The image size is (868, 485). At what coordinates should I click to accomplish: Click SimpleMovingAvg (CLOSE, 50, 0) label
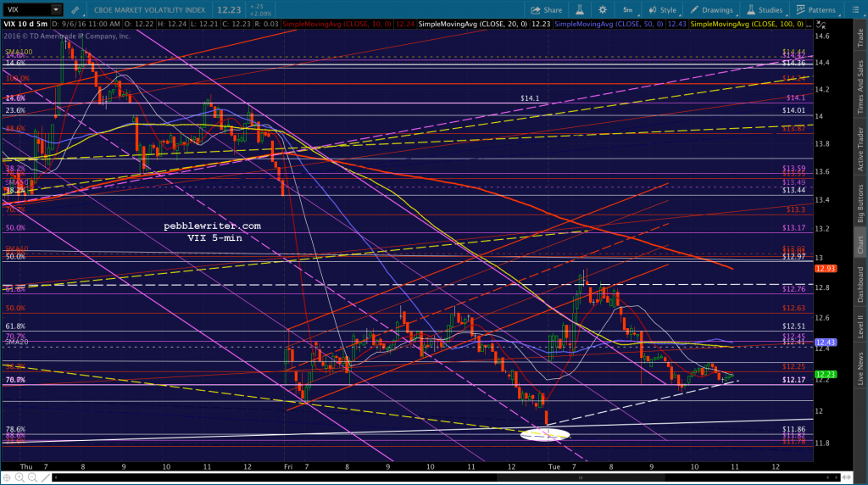(x=609, y=24)
